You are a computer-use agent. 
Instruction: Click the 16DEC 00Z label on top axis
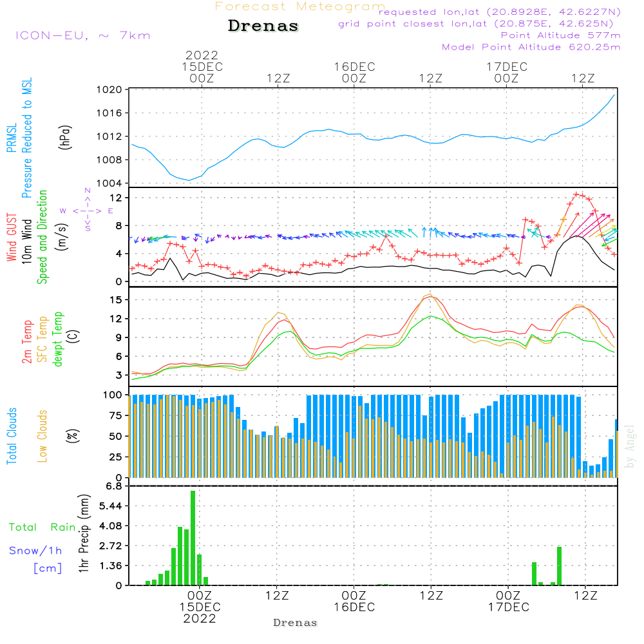354,72
